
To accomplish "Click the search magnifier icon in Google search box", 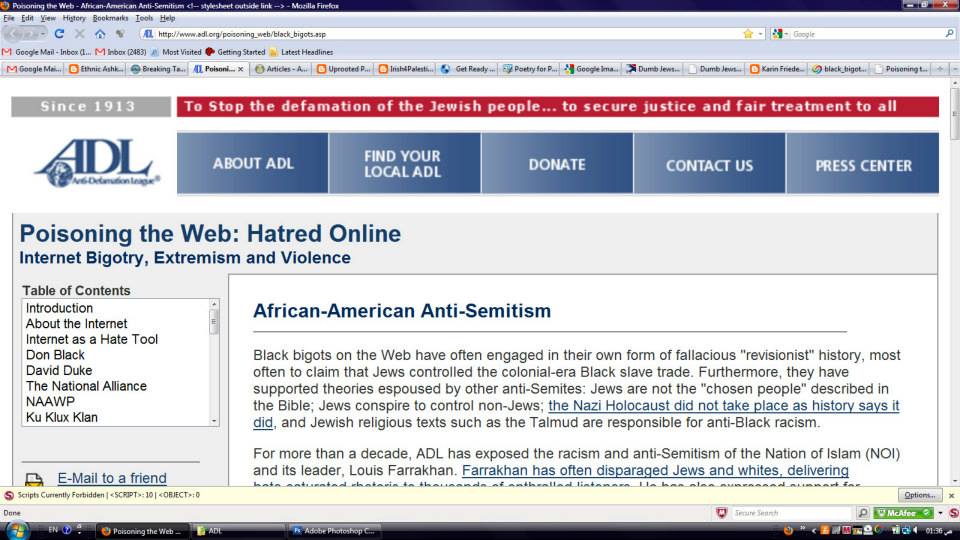I will point(949,33).
